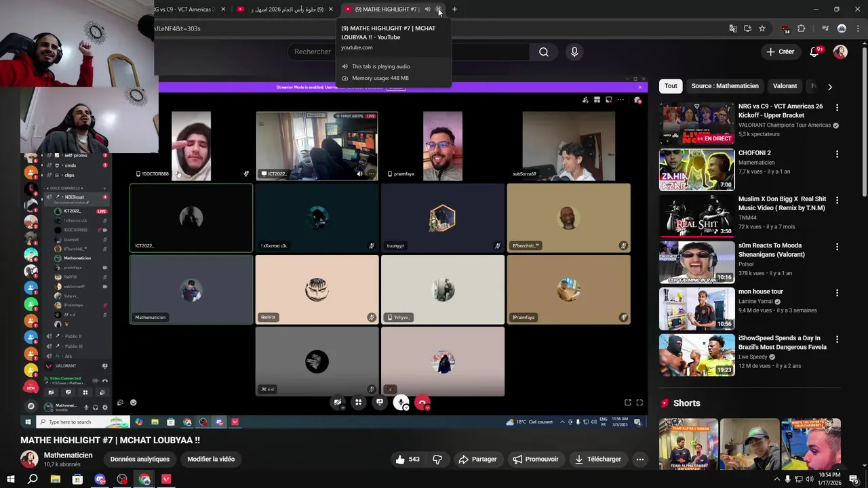Select the Valorant filter chip
The image size is (868, 488).
click(785, 86)
